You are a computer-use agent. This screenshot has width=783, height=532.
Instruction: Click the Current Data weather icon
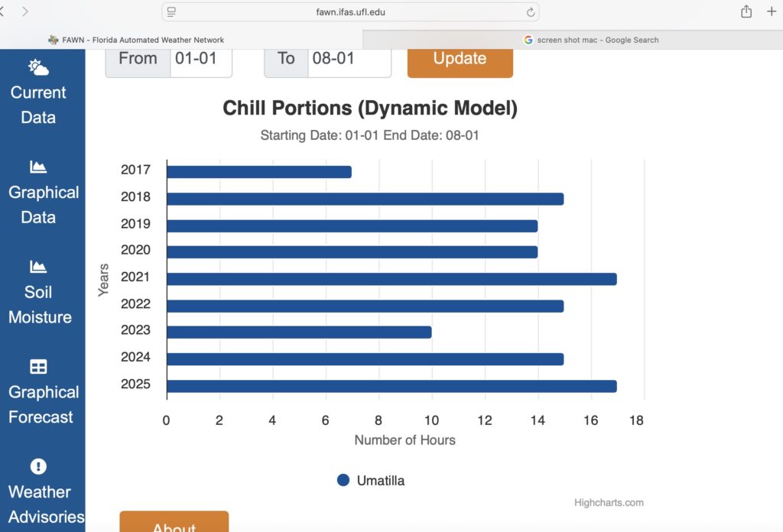pos(38,67)
